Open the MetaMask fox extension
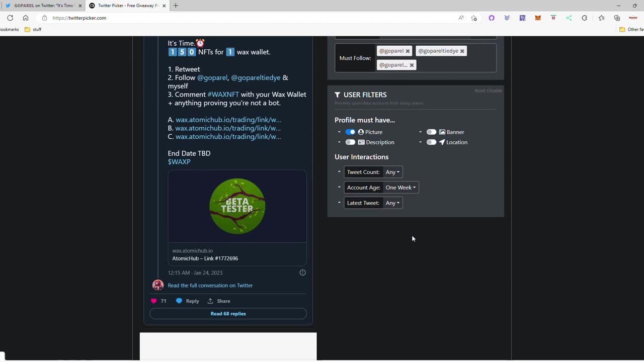644x362 pixels. (538, 18)
